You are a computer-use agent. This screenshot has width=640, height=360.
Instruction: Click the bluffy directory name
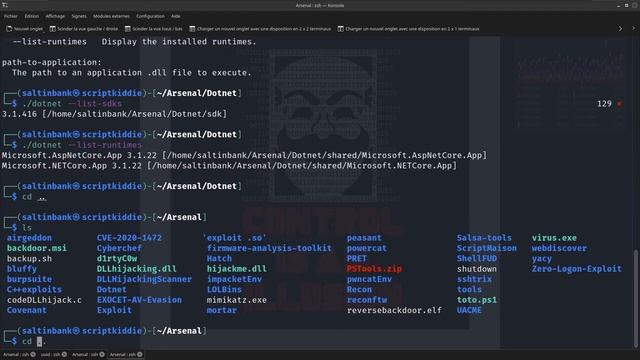(22, 269)
